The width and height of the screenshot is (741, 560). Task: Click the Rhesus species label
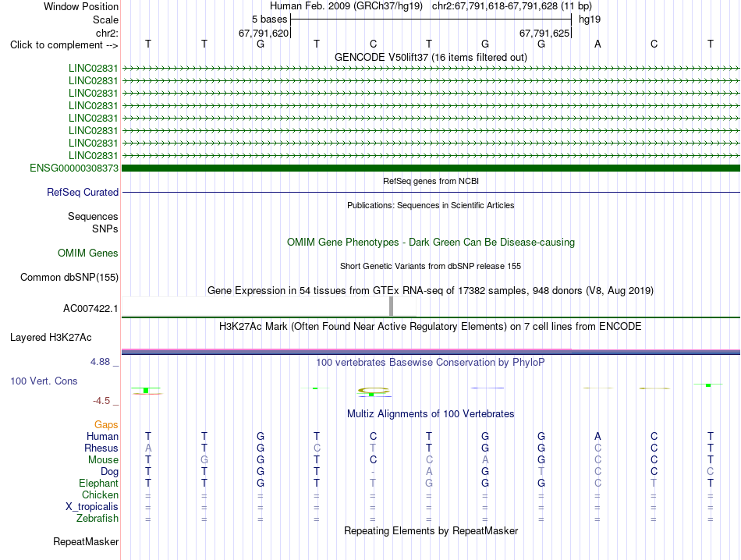coord(101,448)
